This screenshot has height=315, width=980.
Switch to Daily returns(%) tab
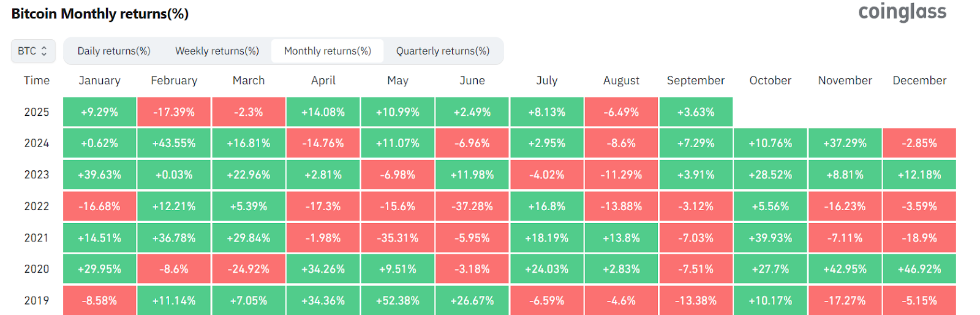114,51
